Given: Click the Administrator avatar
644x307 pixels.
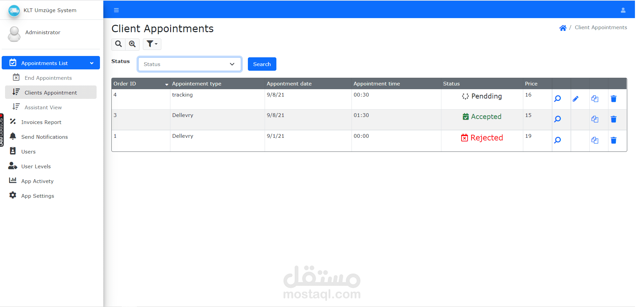Looking at the screenshot, I should pos(14,34).
